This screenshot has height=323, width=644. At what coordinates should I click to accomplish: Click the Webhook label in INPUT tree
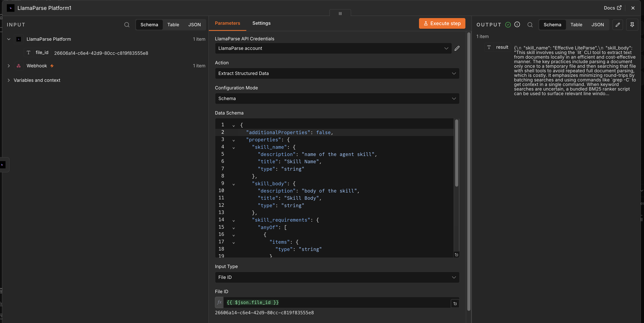coord(37,66)
